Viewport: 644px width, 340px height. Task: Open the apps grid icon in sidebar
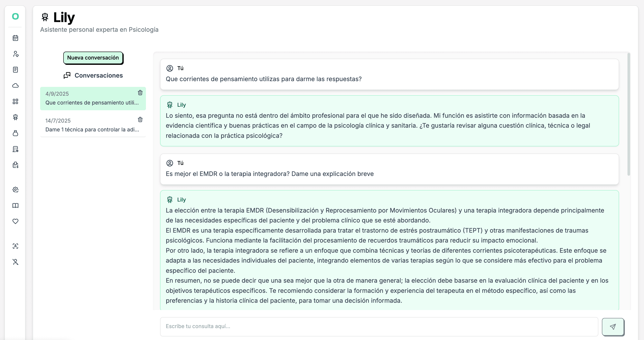(15, 101)
